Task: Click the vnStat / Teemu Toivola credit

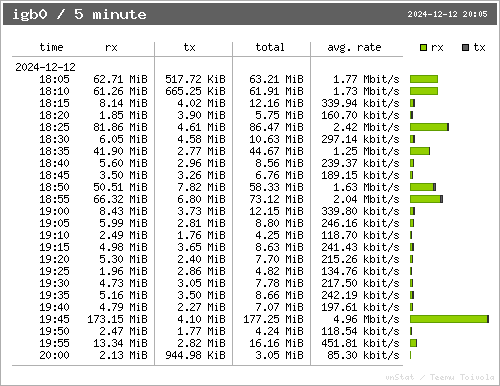Action: point(440,377)
